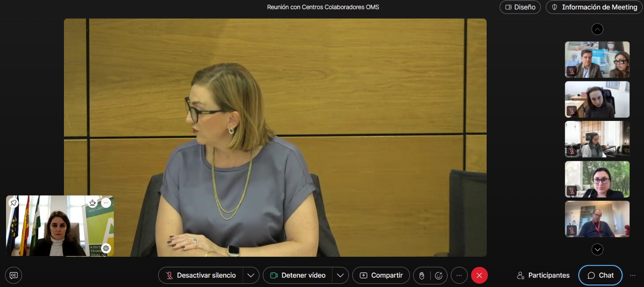The height and width of the screenshot is (287, 644).
Task: Open the Diseño layout menu
Action: tap(520, 7)
